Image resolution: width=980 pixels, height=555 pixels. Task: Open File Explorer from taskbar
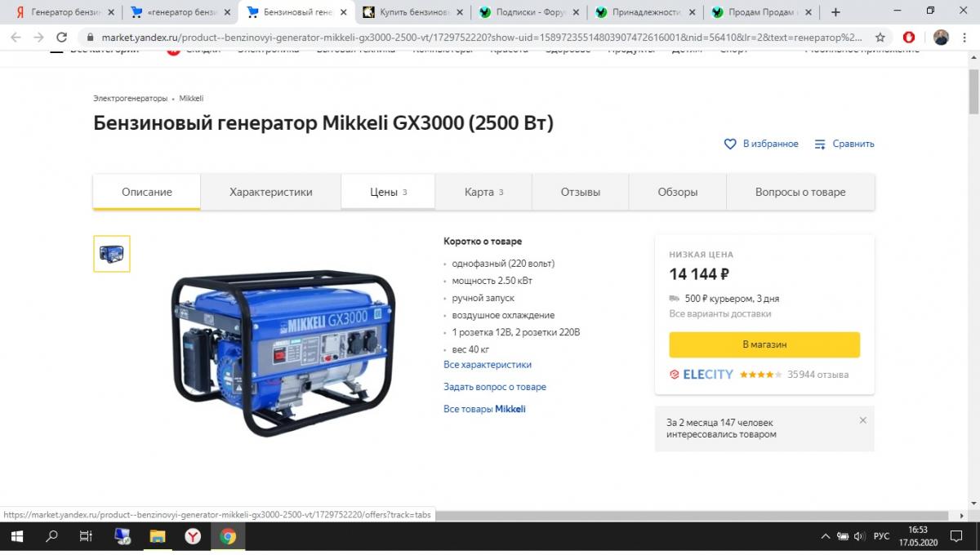click(x=157, y=536)
